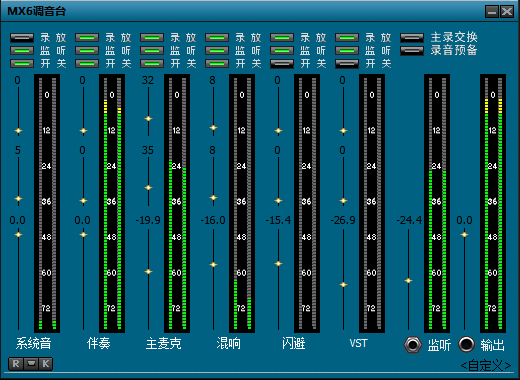Open the small dropdown between R and K
This screenshot has width=520, height=380.
(31, 364)
